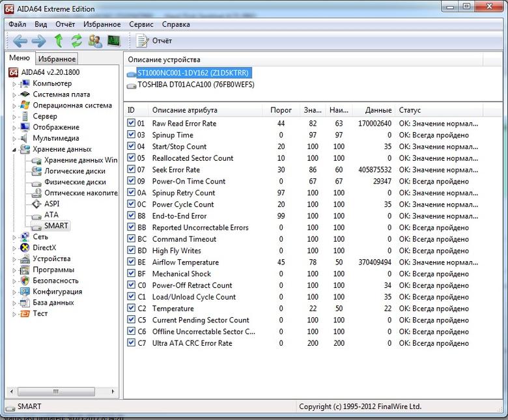508x420 pixels.
Task: Expand the DirectX tree node
Action: [14, 248]
